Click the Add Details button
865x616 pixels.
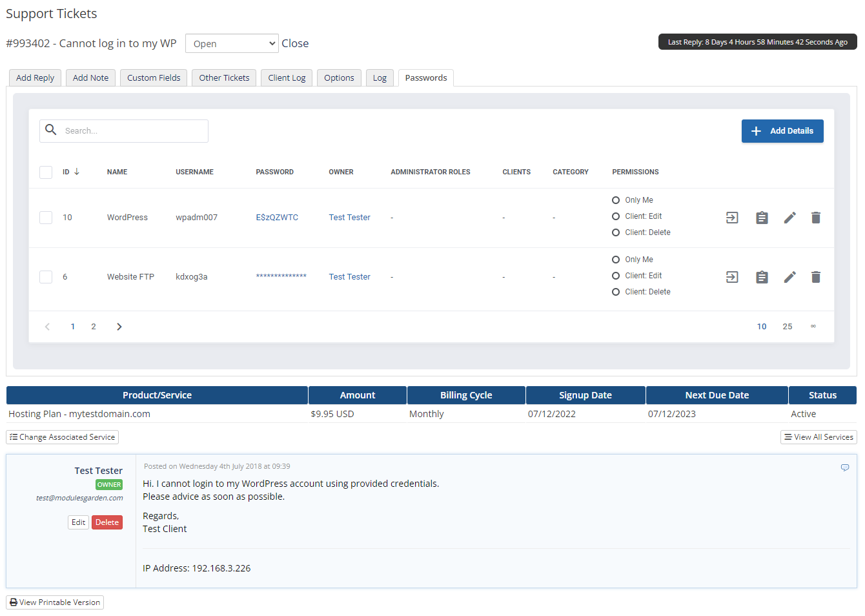pos(782,131)
